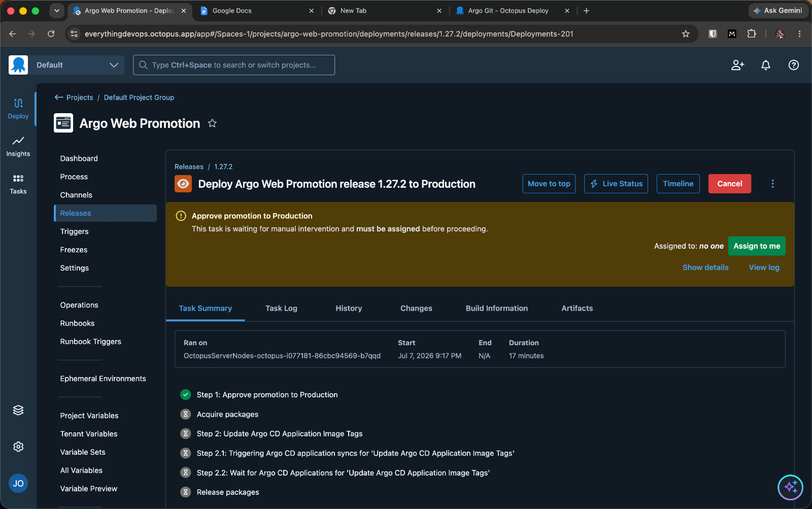Switch to the Build Information tab

coord(497,308)
